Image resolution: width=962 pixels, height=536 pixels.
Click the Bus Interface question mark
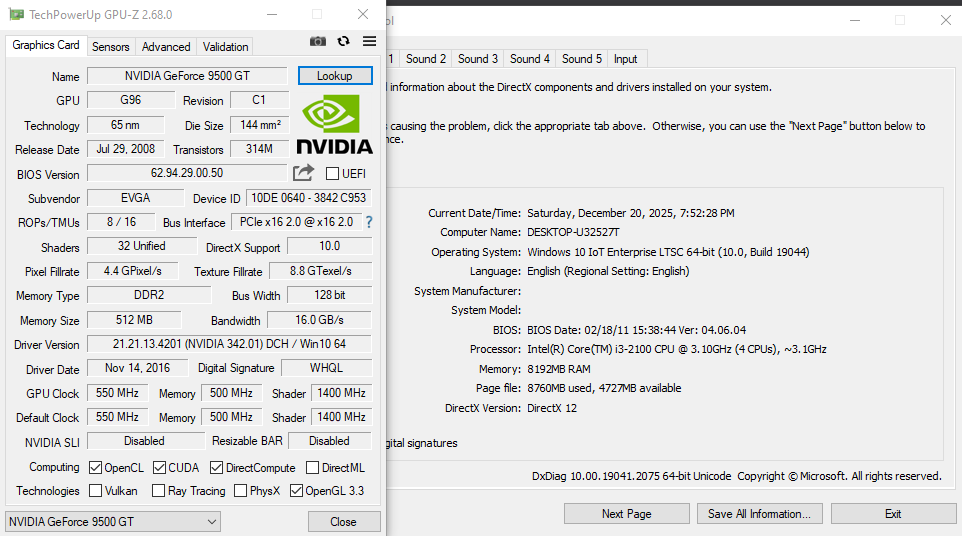pos(369,222)
